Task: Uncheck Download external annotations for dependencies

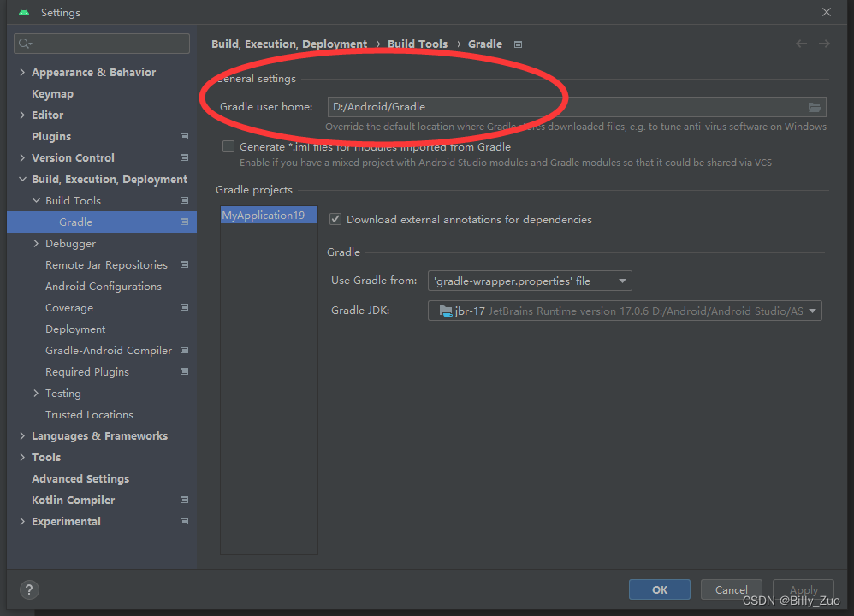Action: pos(335,220)
